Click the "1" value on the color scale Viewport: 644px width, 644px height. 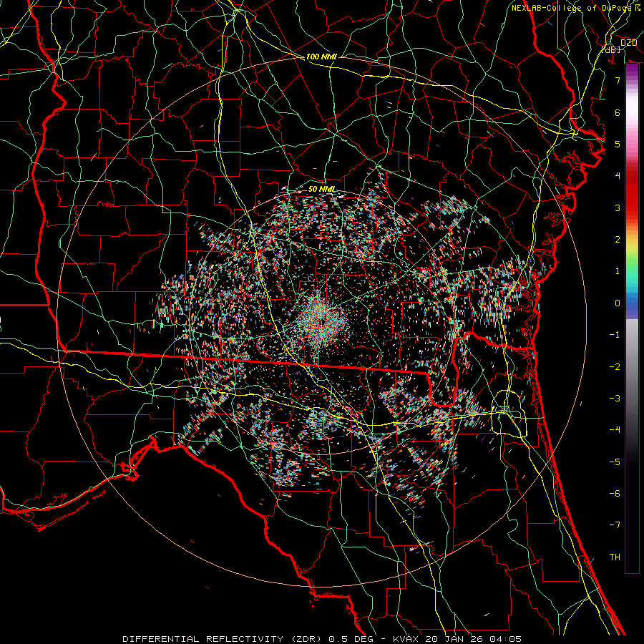[618, 271]
